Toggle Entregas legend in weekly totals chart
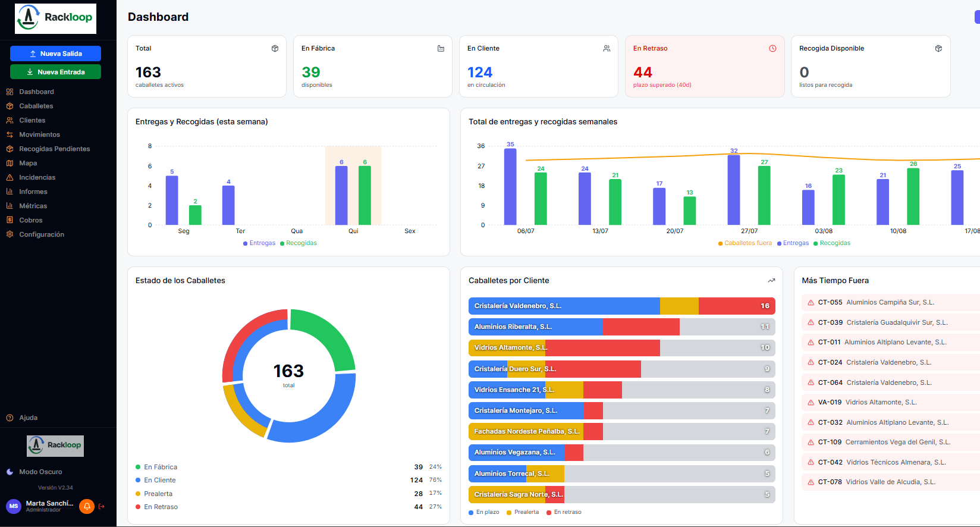Viewport: 980px width, 527px height. click(x=793, y=243)
